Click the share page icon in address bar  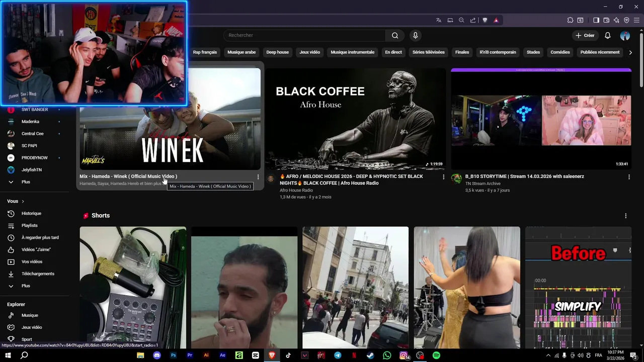click(x=473, y=20)
